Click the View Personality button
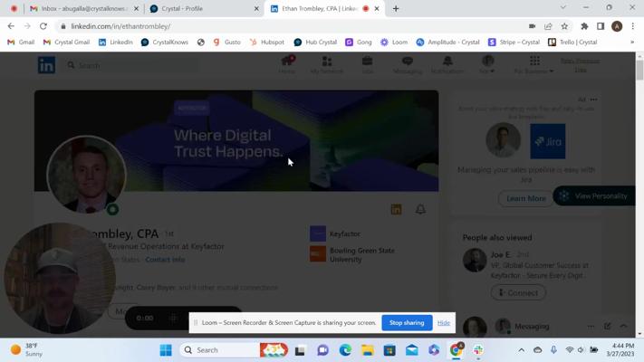644x362 pixels. [594, 195]
